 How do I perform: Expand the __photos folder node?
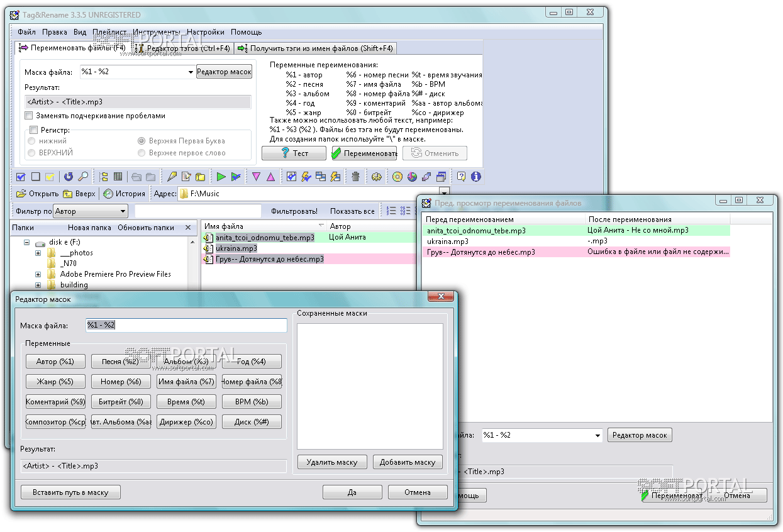click(38, 253)
